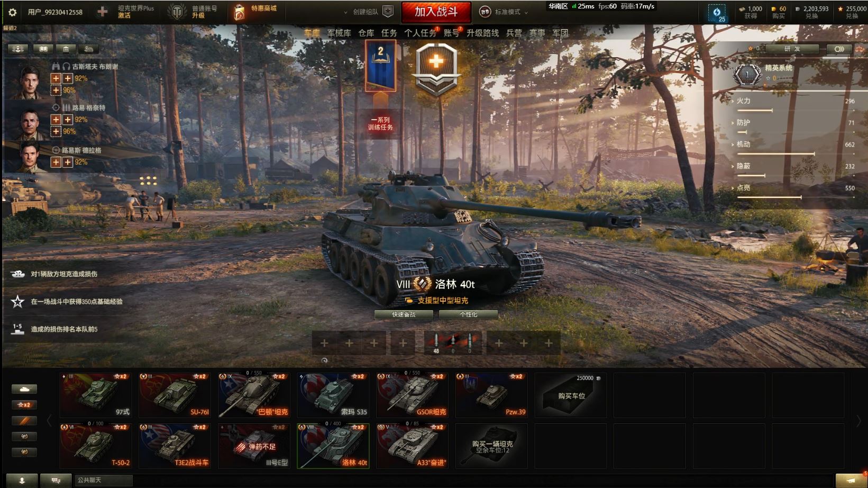The height and width of the screenshot is (488, 868).
Task: Open the chat channels icon
Action: point(56,480)
